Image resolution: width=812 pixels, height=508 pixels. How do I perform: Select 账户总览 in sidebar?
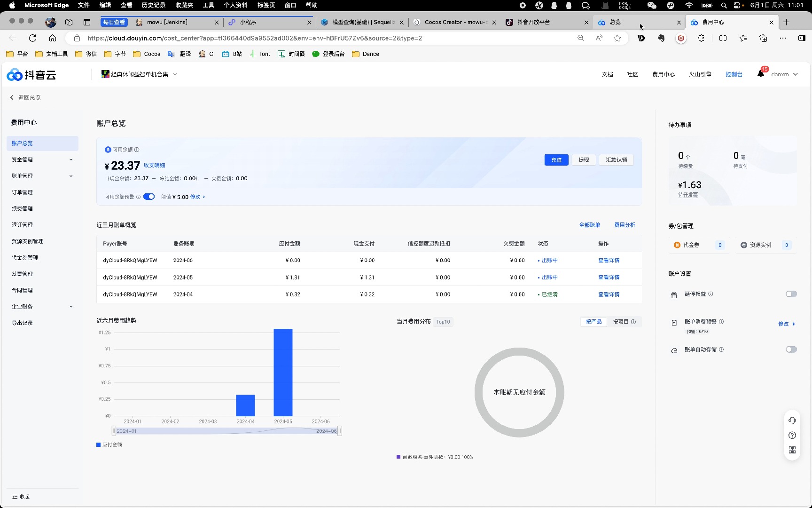(42, 143)
